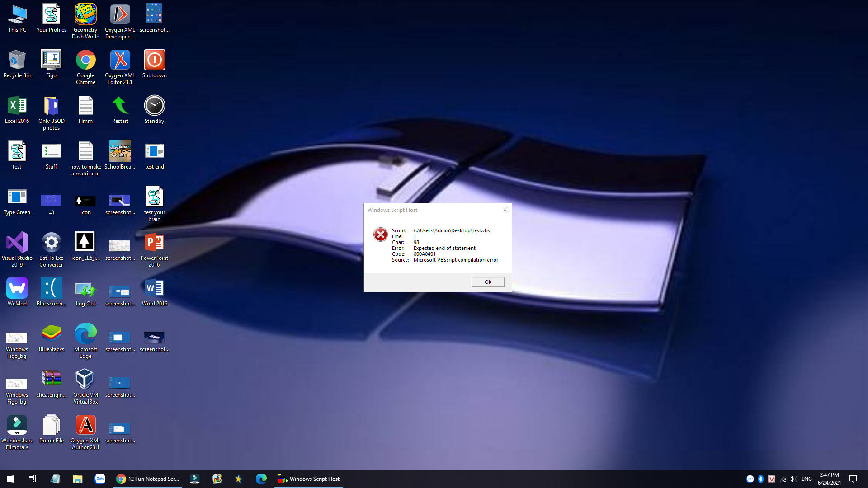This screenshot has height=488, width=868.
Task: Switch to the Chrome taskbar window
Action: (x=148, y=479)
